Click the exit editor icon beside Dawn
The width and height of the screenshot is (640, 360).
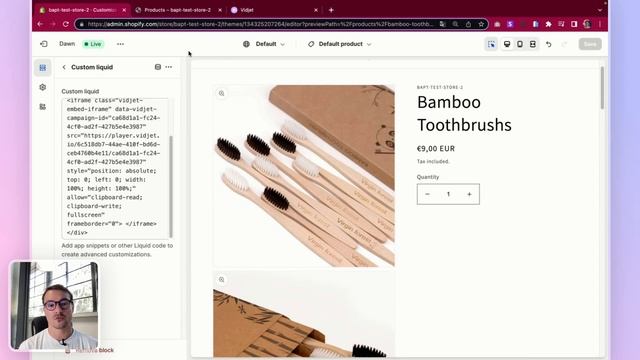44,44
